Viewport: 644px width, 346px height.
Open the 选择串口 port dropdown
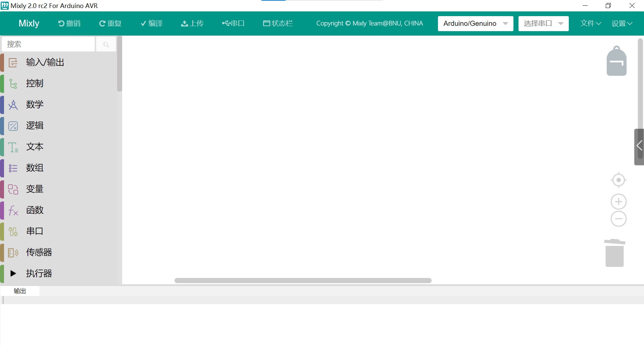[543, 23]
